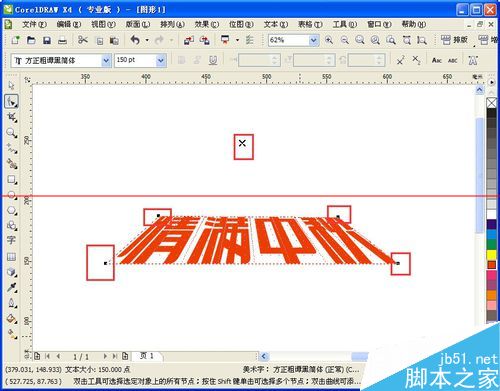The image size is (500, 391).
Task: Click the subscript X₂ button
Action: click(x=416, y=60)
